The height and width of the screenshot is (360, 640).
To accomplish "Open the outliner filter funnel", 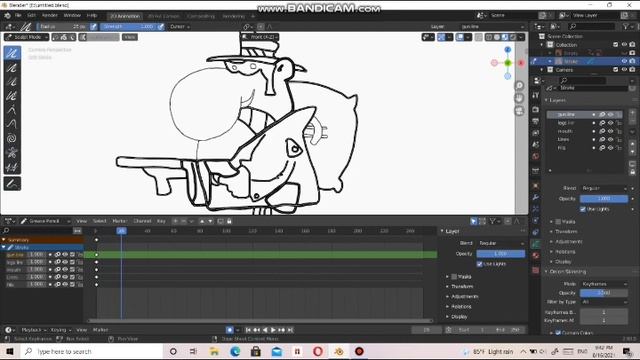I will tap(626, 27).
